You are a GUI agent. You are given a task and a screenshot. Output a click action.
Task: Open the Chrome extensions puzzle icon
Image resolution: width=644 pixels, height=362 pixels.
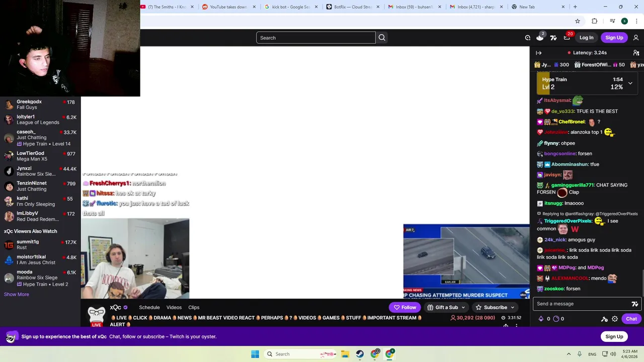click(x=595, y=21)
